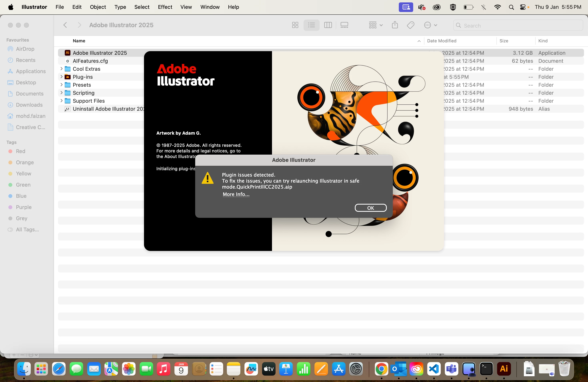The width and height of the screenshot is (588, 382).
Task: Open the group-by dropdown in toolbar
Action: click(376, 25)
